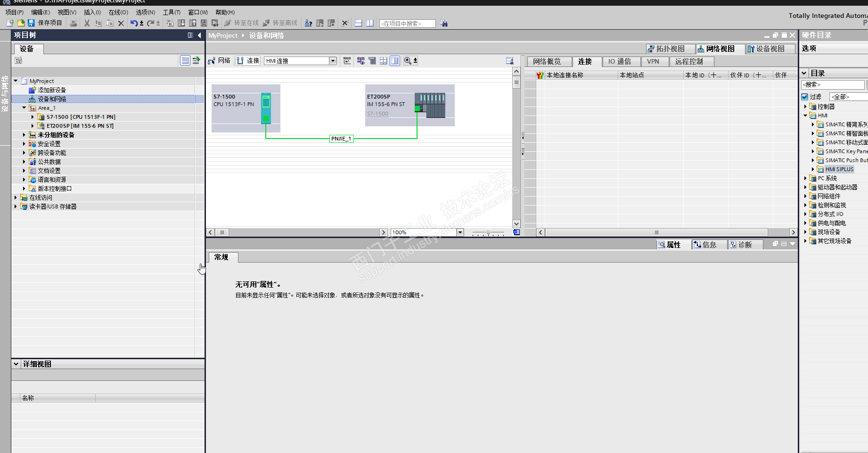The image size is (868, 453).
Task: Select ET200SP [IM 155-6 PN ST] tree item
Action: pos(80,126)
